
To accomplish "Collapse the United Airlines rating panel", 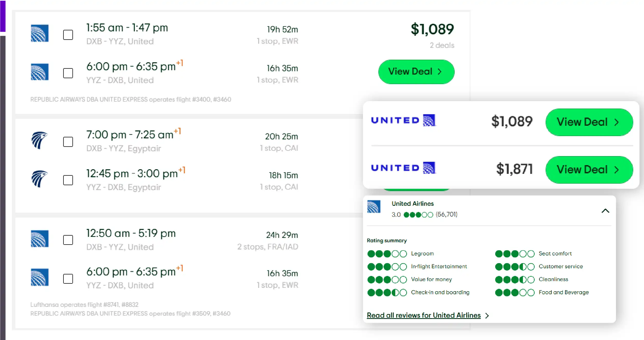I will [605, 211].
